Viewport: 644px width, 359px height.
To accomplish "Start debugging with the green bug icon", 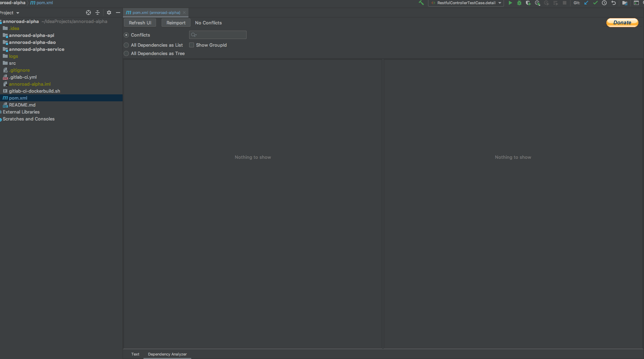I will (x=519, y=3).
